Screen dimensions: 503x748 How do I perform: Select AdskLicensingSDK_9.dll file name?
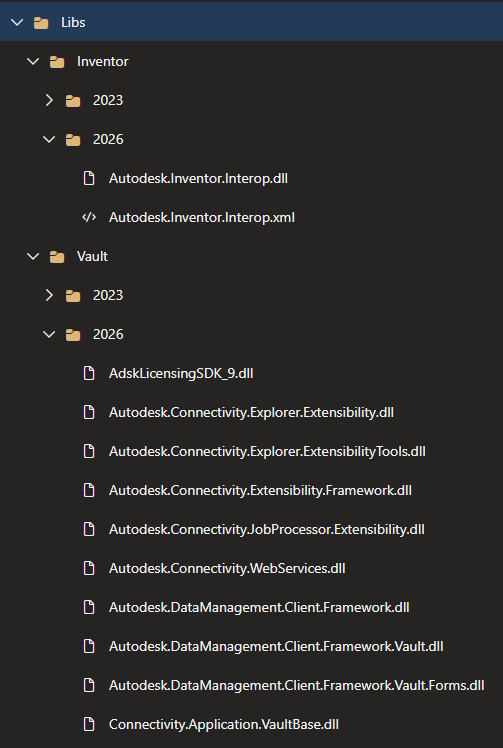point(181,374)
